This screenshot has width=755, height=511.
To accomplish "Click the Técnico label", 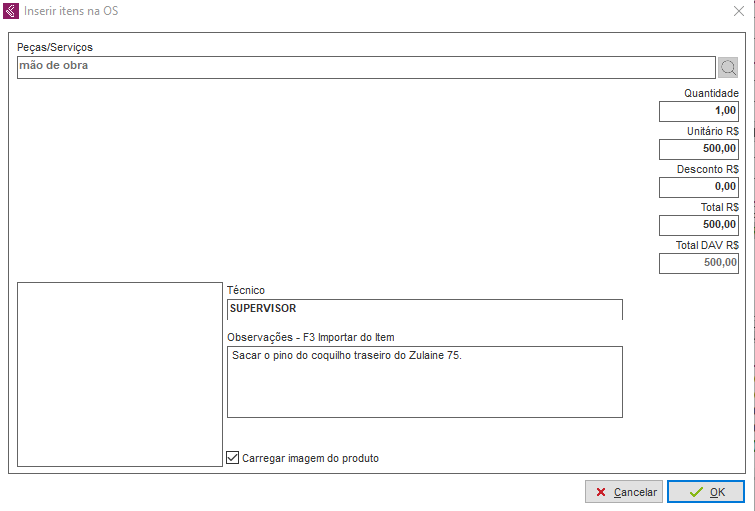I will click(x=246, y=290).
